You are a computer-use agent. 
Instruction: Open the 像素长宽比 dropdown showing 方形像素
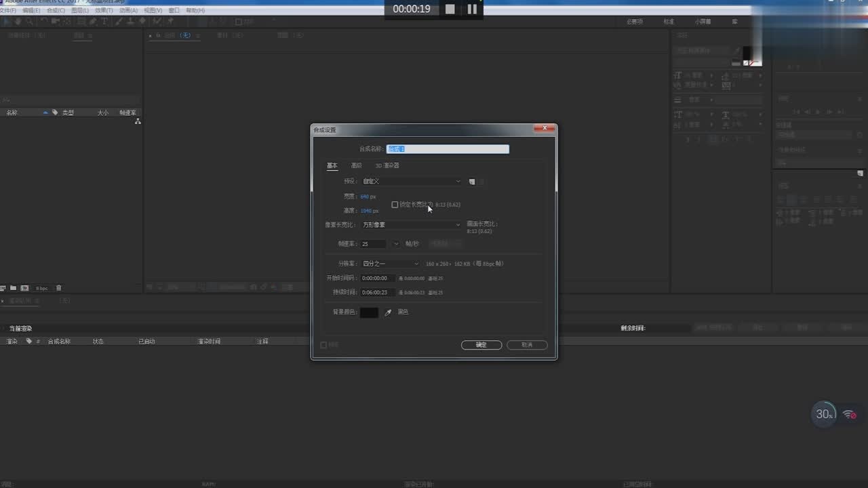tap(411, 225)
